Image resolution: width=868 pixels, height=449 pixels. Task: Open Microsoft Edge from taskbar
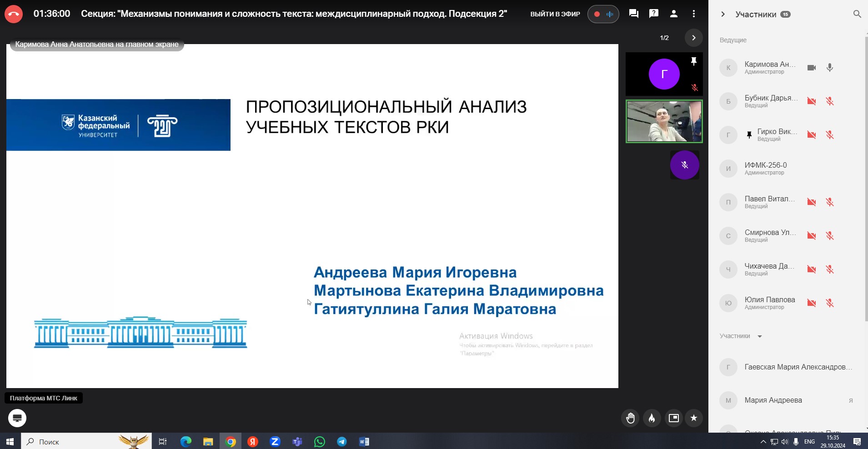click(186, 441)
